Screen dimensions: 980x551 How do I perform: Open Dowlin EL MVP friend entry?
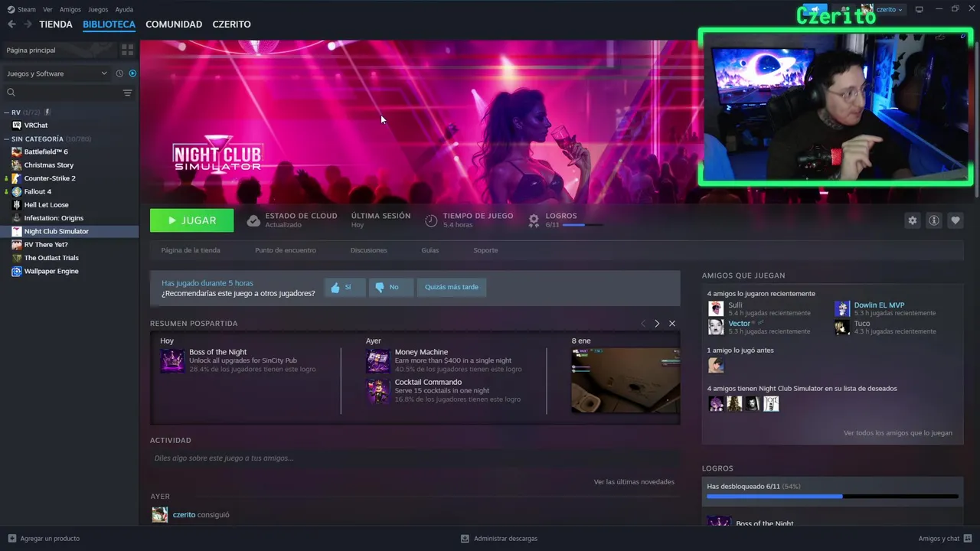click(879, 305)
